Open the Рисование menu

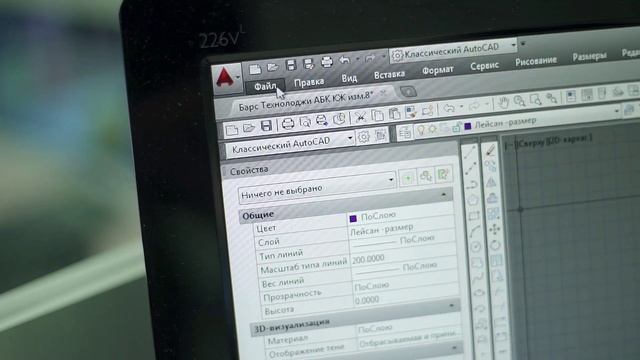tap(536, 61)
